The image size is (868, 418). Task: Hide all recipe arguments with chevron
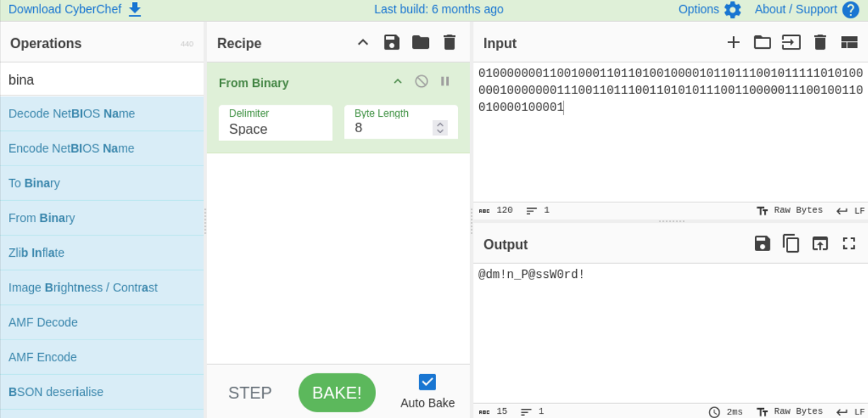click(x=363, y=42)
